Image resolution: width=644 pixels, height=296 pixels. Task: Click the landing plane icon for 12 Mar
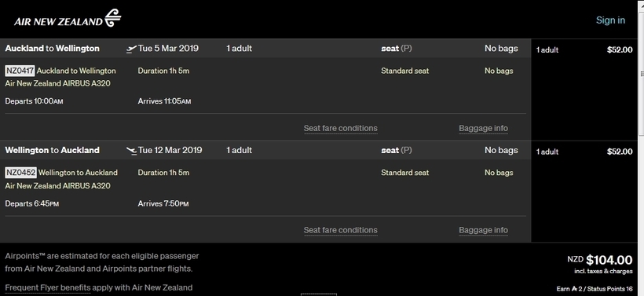(131, 151)
